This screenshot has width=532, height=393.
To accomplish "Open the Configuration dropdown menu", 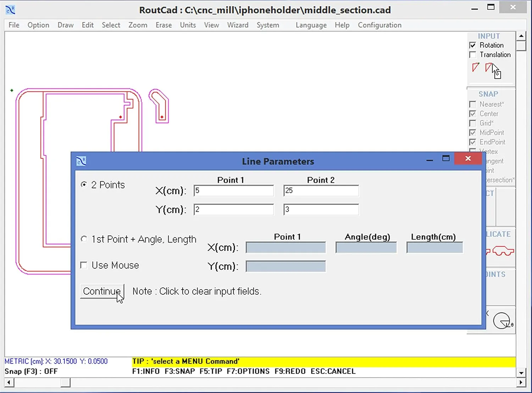I will (379, 25).
